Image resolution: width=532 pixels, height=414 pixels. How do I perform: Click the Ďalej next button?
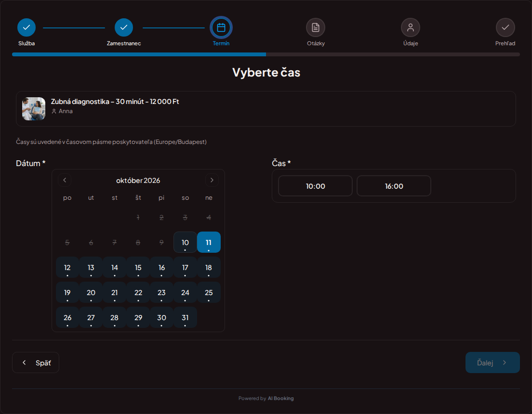pos(492,362)
